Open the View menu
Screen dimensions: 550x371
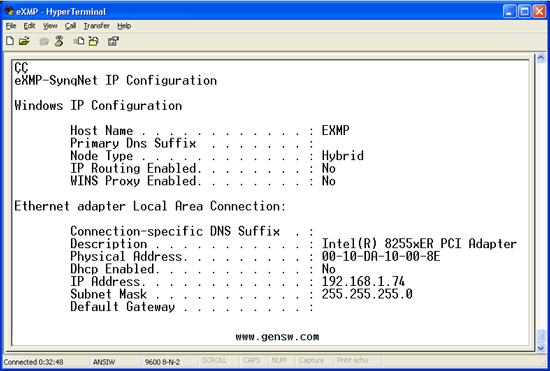point(50,26)
